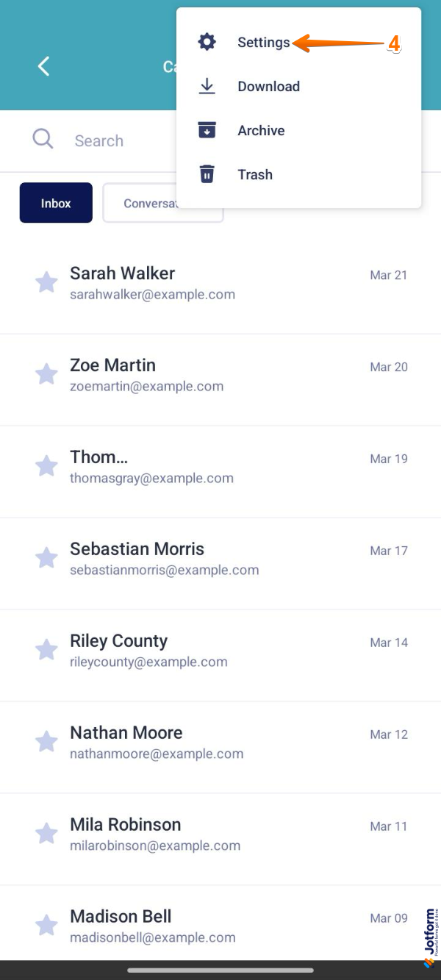Click the back chevron arrow
Screen dimensions: 441x980
click(x=43, y=66)
